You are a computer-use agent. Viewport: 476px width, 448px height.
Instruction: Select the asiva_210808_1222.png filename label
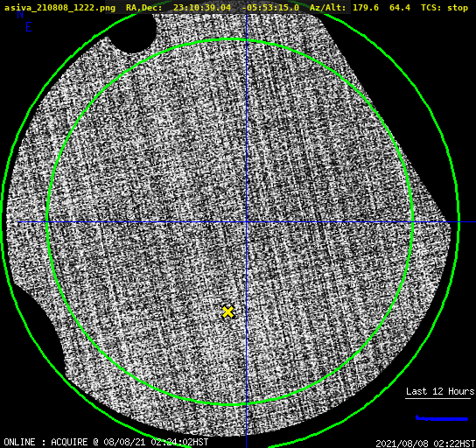(x=59, y=7)
